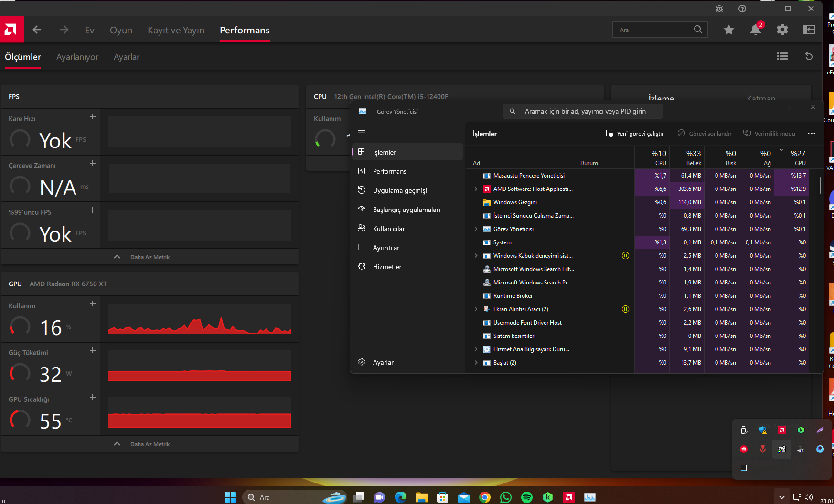Screen dimensions: 834x504
Task: Click the AMD tray icon in overflow
Action: coord(782,430)
